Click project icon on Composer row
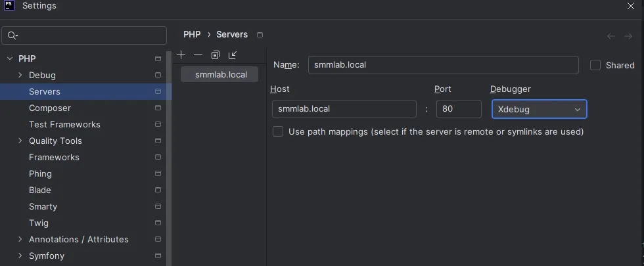644x266 pixels. pyautogui.click(x=158, y=108)
